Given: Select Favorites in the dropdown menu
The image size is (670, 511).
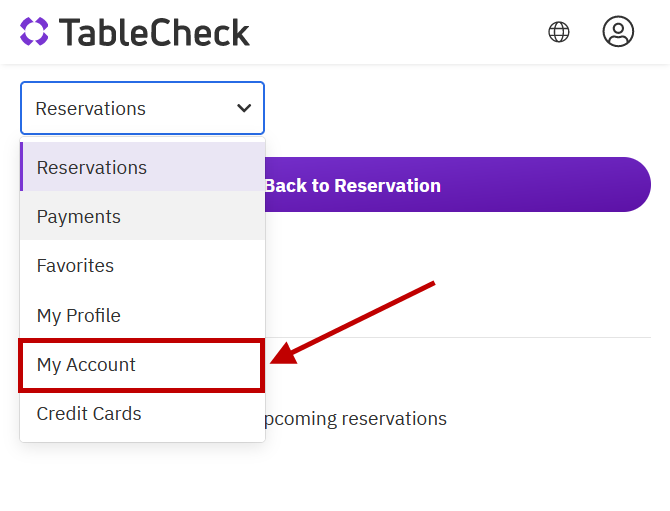Looking at the screenshot, I should (75, 265).
